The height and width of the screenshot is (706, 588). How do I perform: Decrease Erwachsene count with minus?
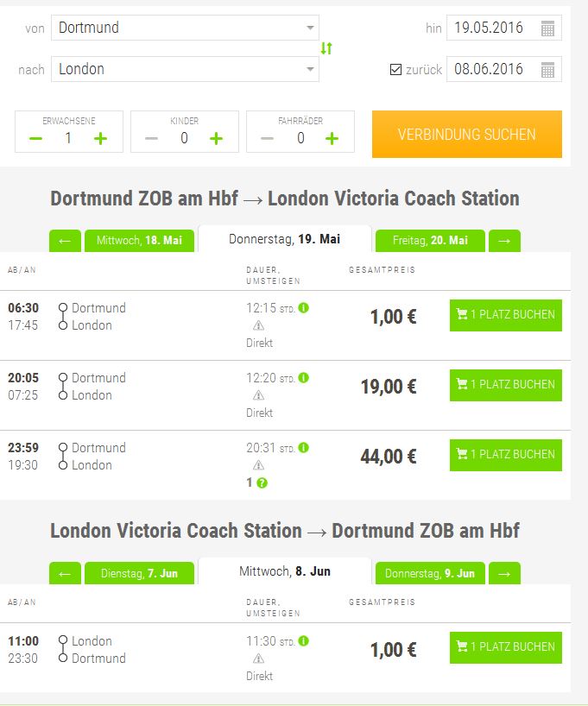point(35,138)
